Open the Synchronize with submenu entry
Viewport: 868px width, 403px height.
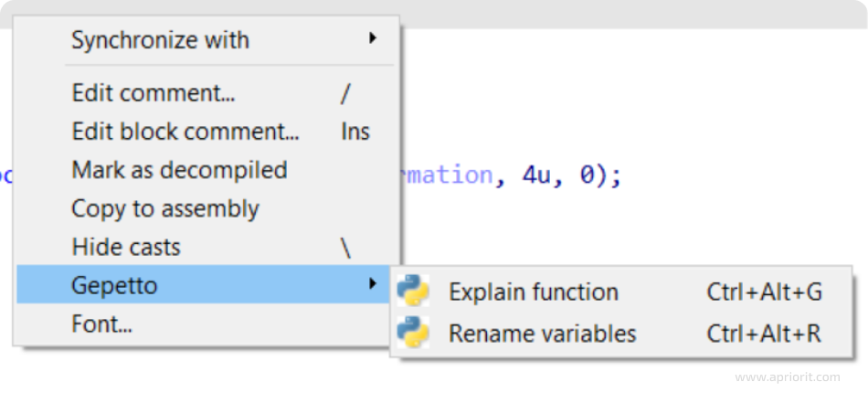coord(205,40)
